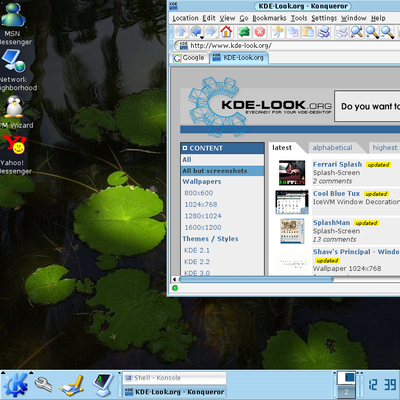Switch to the 'highest' tab
The width and height of the screenshot is (400, 400).
point(385,148)
